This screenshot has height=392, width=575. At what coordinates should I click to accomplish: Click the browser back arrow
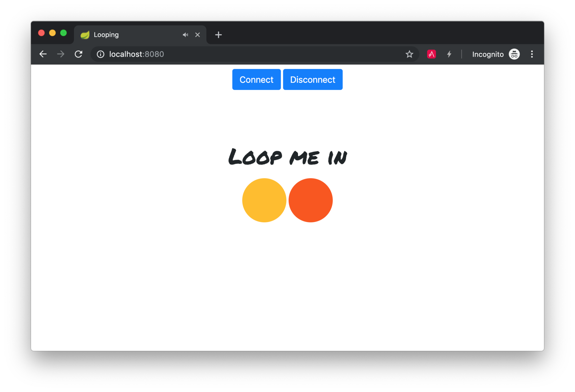43,54
